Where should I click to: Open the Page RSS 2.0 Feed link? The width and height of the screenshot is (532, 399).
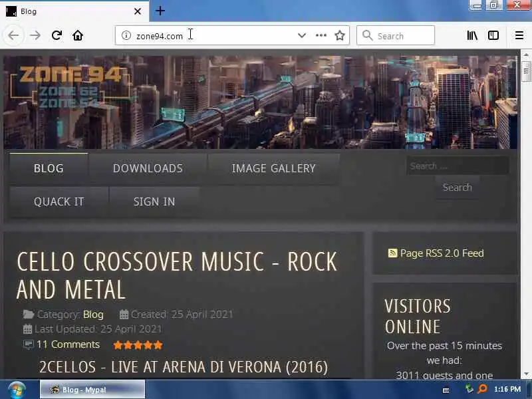(442, 253)
